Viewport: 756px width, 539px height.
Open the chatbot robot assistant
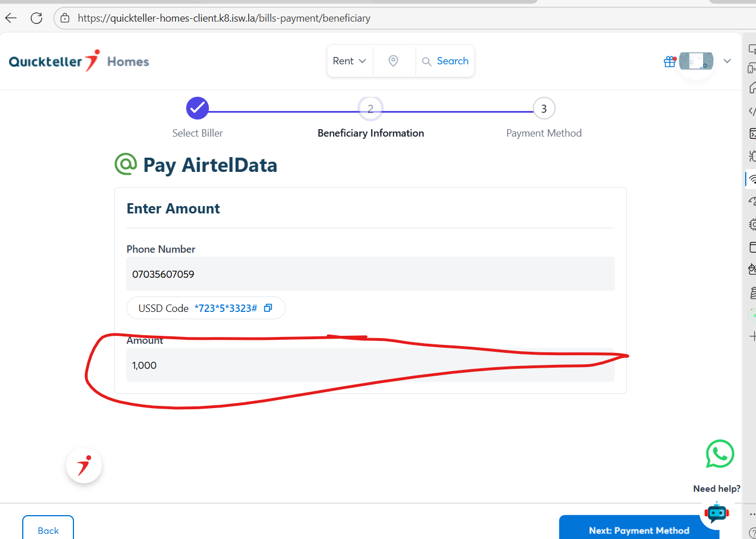click(717, 512)
